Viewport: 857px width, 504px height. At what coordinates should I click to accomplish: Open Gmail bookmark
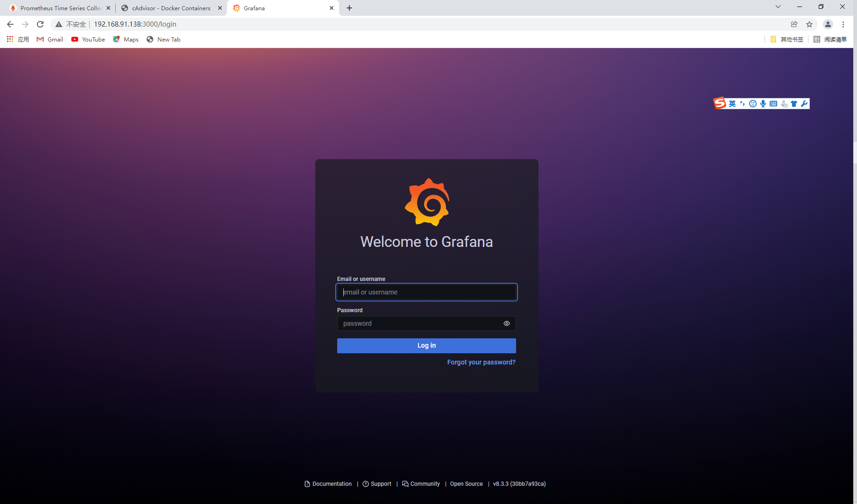(50, 39)
